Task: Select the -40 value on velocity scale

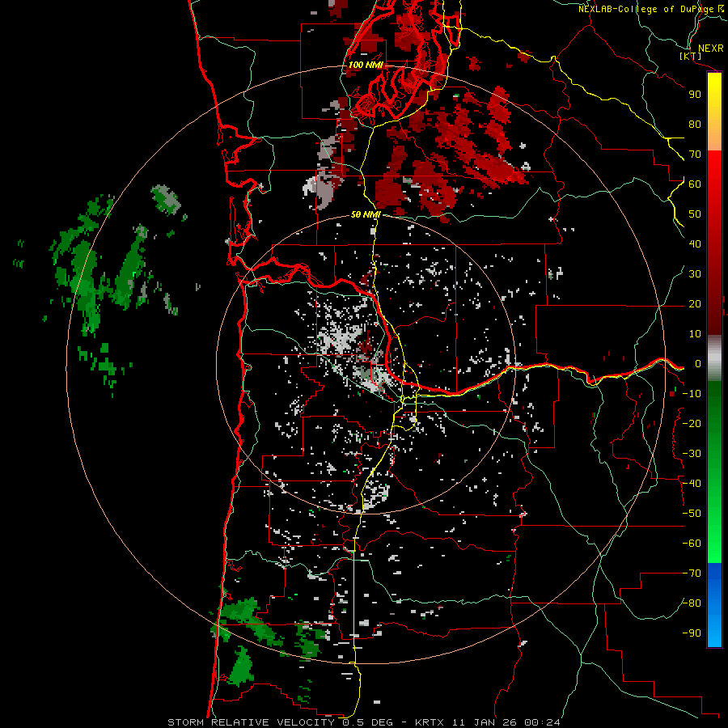Action: click(x=692, y=484)
